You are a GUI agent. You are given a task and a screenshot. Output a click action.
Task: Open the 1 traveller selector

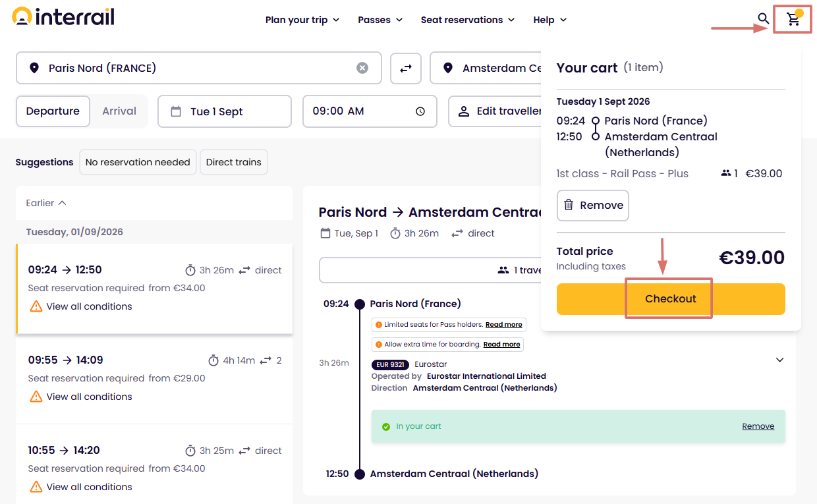pos(430,270)
